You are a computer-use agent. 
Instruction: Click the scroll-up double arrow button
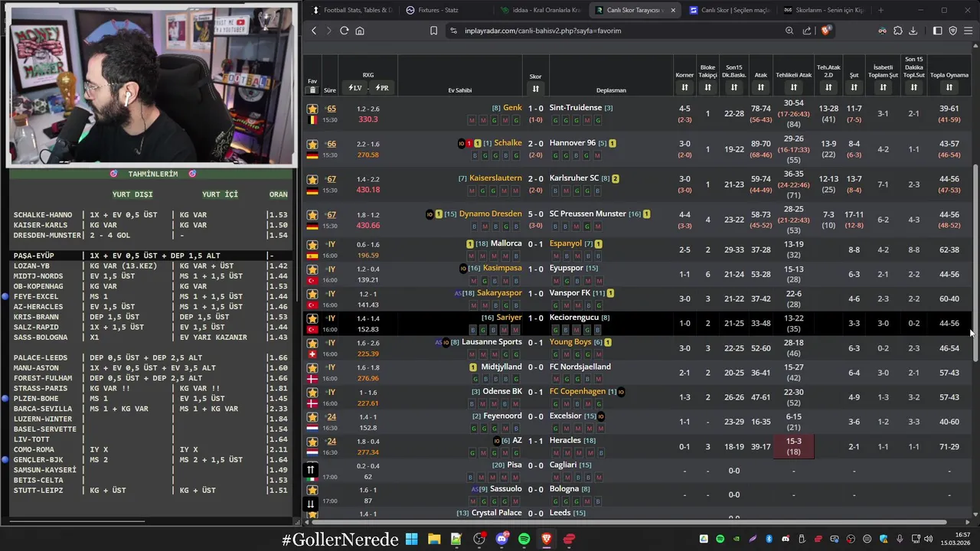pos(311,470)
